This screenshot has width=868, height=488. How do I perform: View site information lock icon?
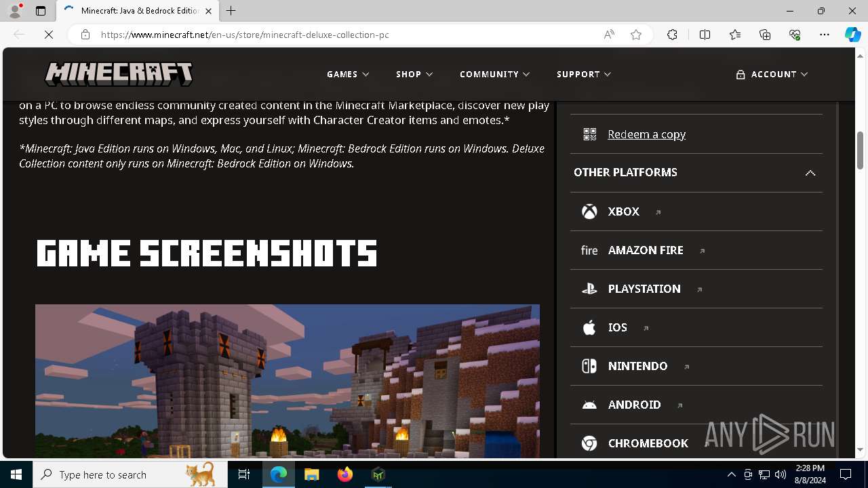click(x=85, y=35)
